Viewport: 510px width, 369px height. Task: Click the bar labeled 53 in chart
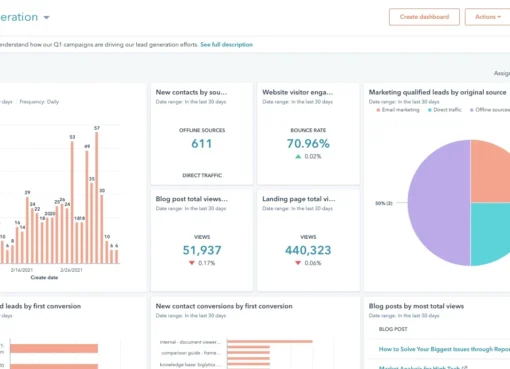pyautogui.click(x=72, y=202)
